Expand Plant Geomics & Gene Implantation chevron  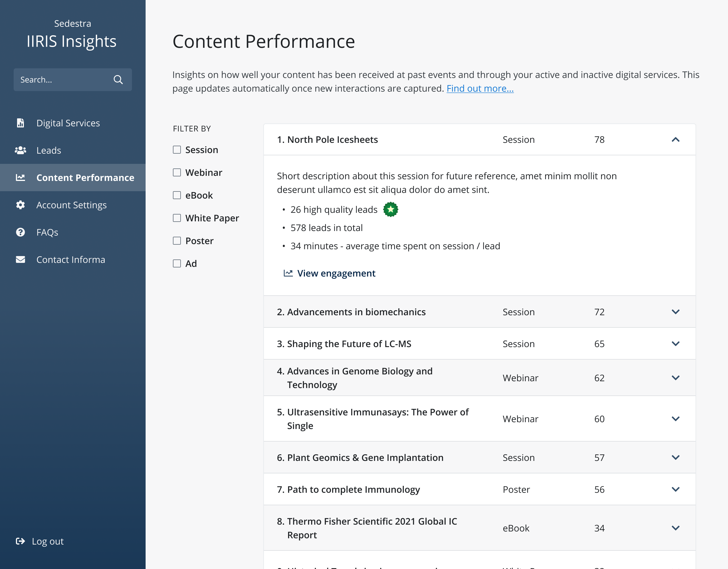675,457
